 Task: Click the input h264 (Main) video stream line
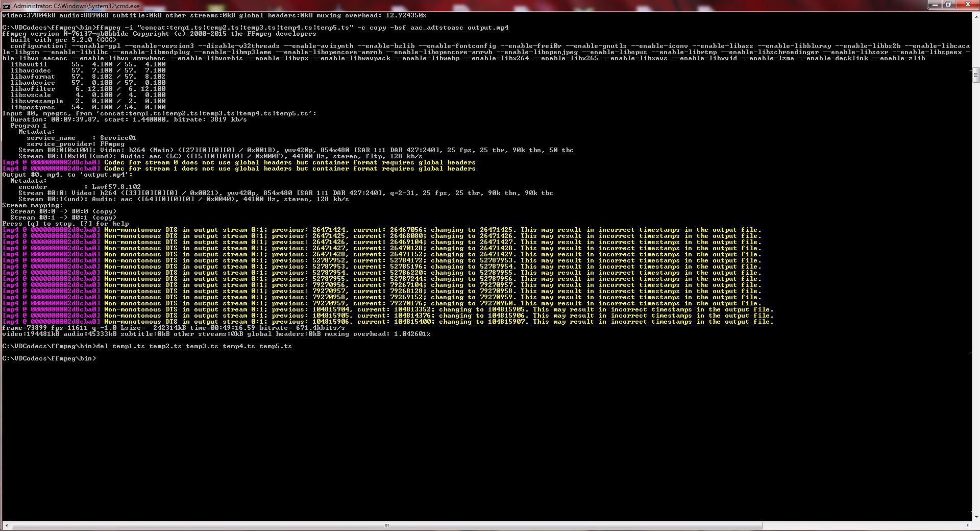(x=296, y=150)
